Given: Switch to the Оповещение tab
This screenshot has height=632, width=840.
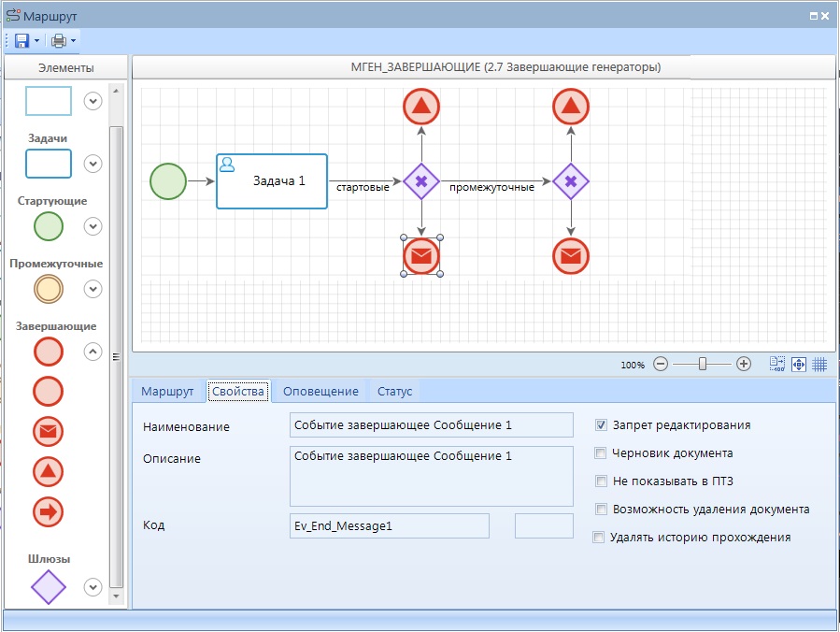Looking at the screenshot, I should [320, 391].
